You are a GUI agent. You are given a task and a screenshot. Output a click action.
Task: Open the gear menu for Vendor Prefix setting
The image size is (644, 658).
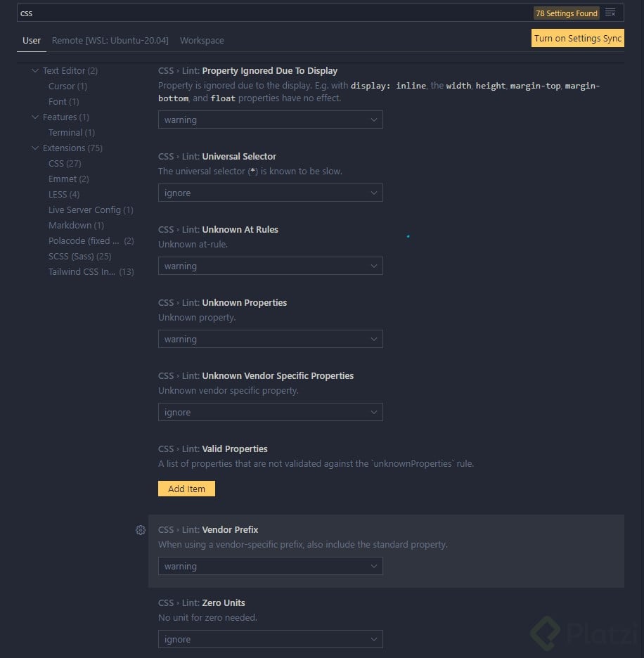[141, 530]
